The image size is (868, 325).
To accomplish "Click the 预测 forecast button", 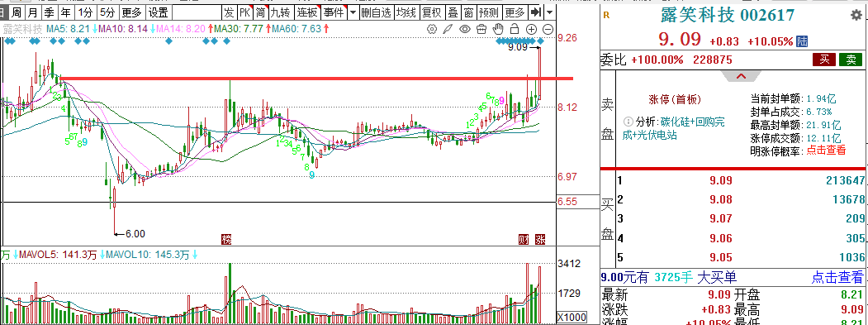I will coord(488,12).
